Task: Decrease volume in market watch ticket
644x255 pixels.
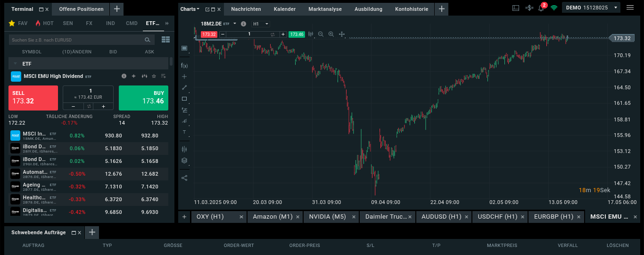Action: tap(73, 106)
